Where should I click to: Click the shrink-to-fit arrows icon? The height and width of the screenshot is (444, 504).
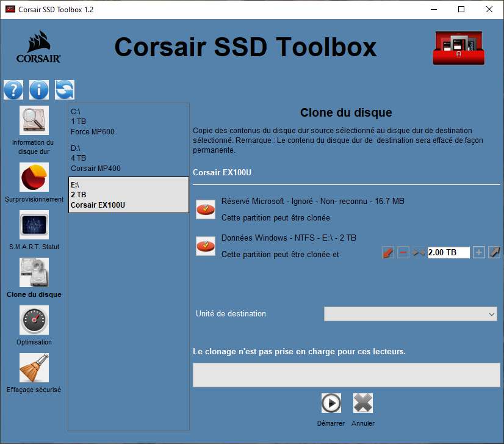point(418,252)
